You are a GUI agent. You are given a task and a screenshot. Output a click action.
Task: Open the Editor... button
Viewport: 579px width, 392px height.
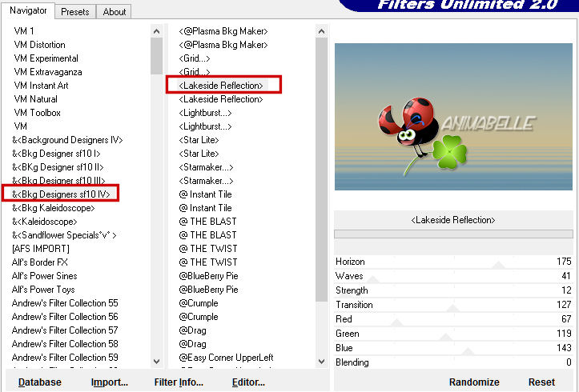248,382
